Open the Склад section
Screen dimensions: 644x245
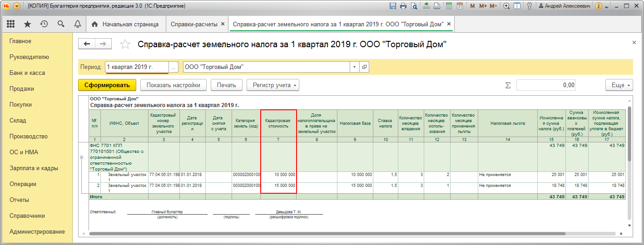point(18,121)
